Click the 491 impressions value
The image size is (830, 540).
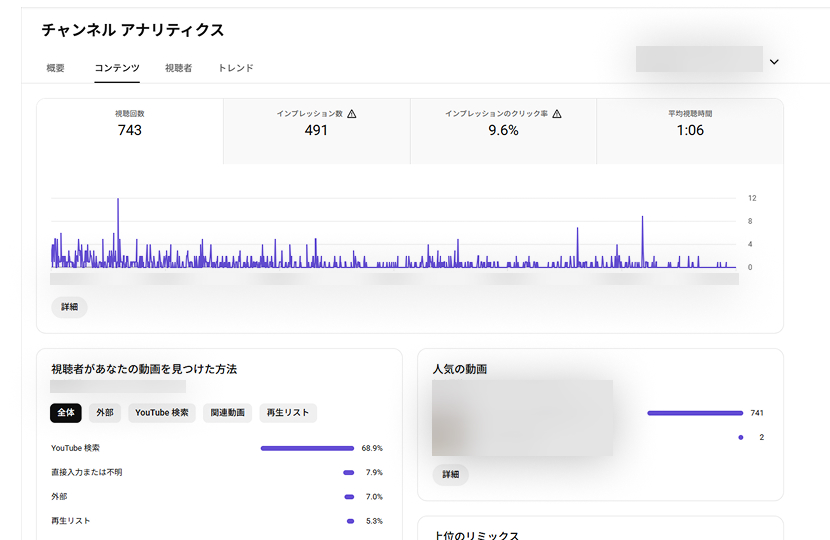pos(316,130)
